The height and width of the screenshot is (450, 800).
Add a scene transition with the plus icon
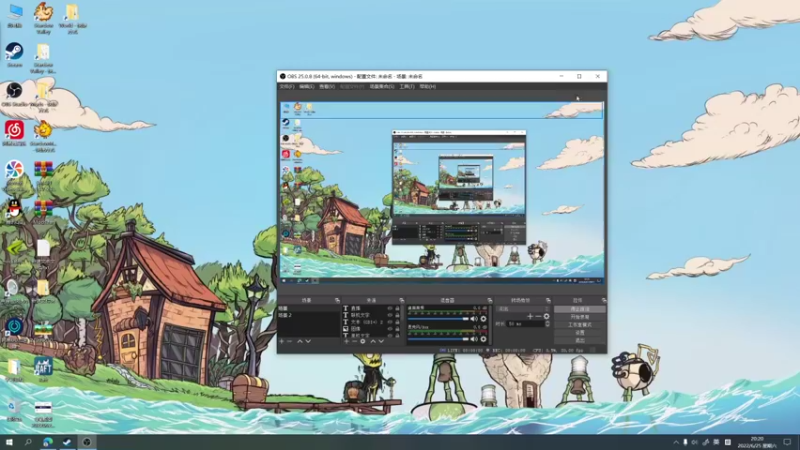pos(530,316)
